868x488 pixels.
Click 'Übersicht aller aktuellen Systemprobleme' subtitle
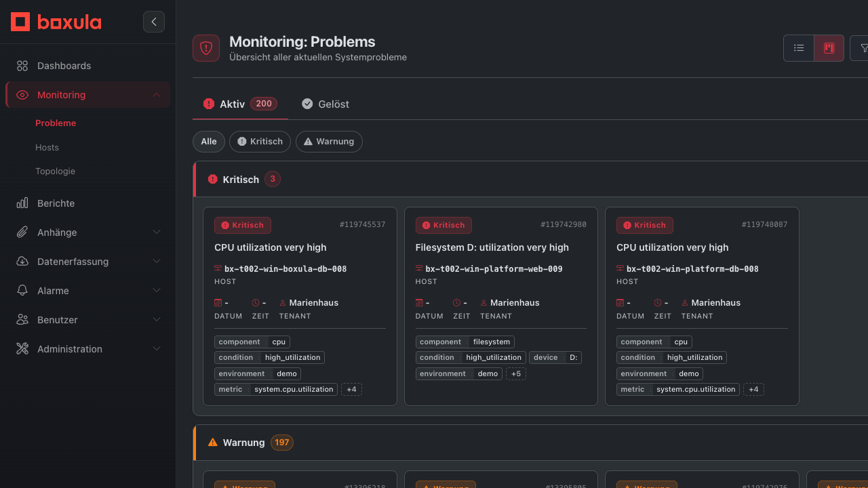318,58
